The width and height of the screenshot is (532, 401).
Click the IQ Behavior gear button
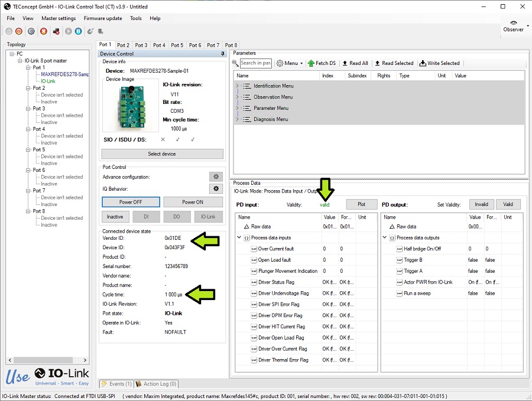coord(216,188)
